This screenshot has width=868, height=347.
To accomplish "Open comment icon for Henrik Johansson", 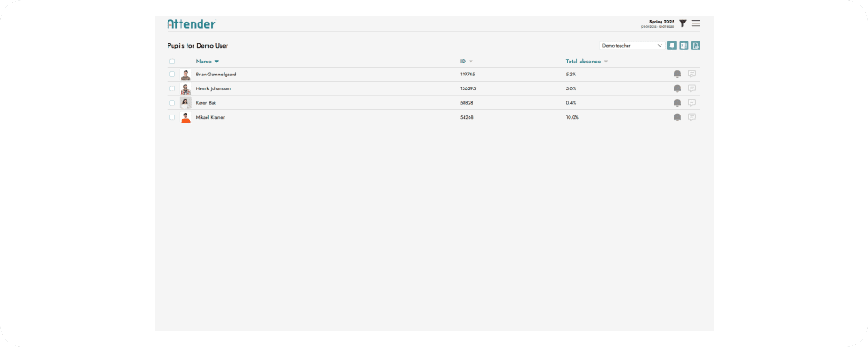I will click(692, 88).
